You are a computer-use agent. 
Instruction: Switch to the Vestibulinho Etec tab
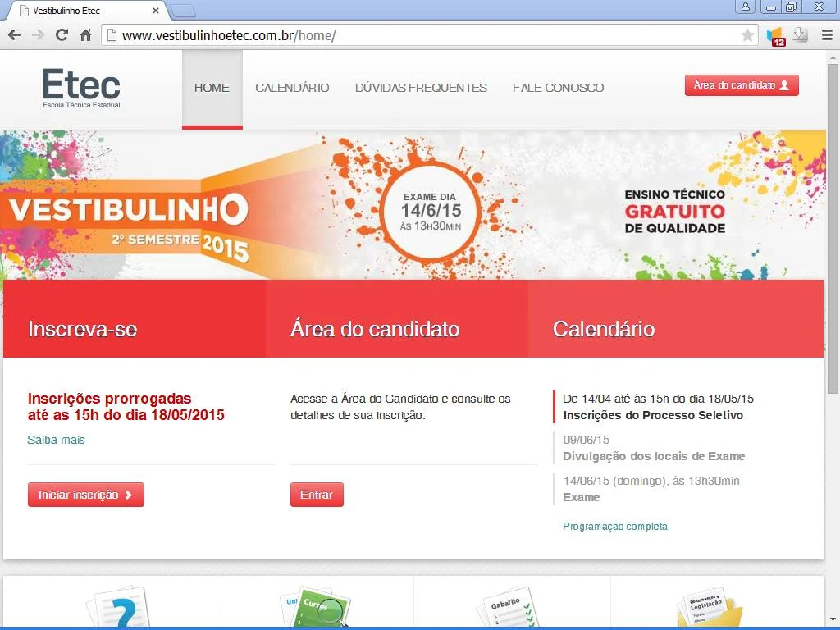coord(89,10)
